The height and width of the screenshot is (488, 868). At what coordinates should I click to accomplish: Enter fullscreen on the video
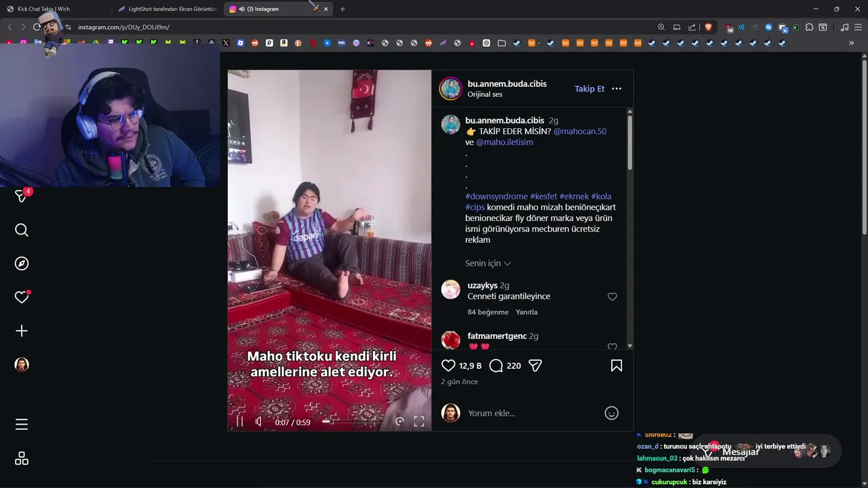click(419, 422)
